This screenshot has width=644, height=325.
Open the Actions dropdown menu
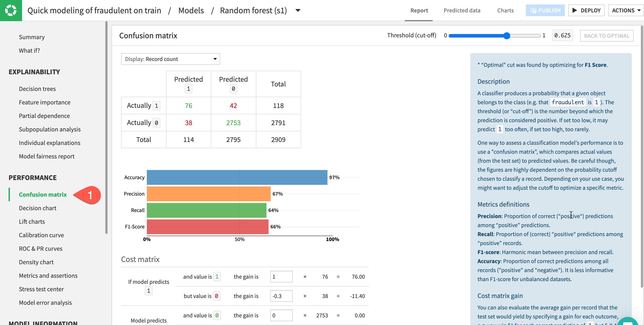[626, 11]
